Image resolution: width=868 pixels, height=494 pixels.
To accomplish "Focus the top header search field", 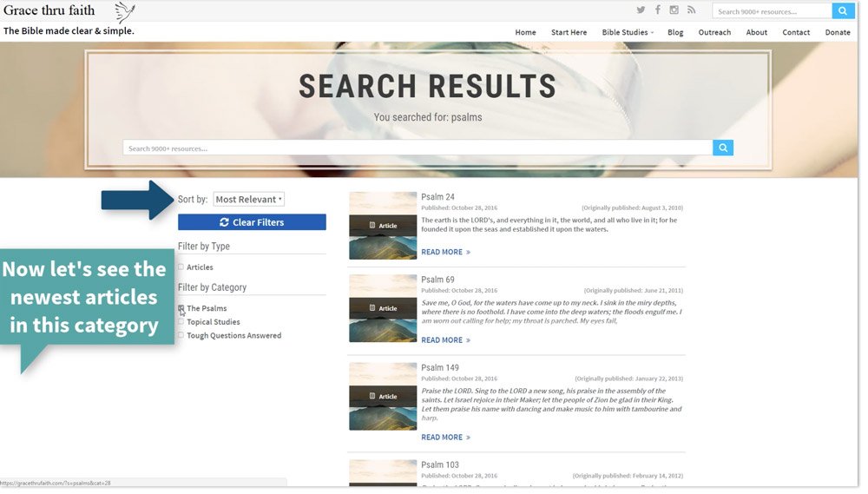I will pyautogui.click(x=773, y=11).
